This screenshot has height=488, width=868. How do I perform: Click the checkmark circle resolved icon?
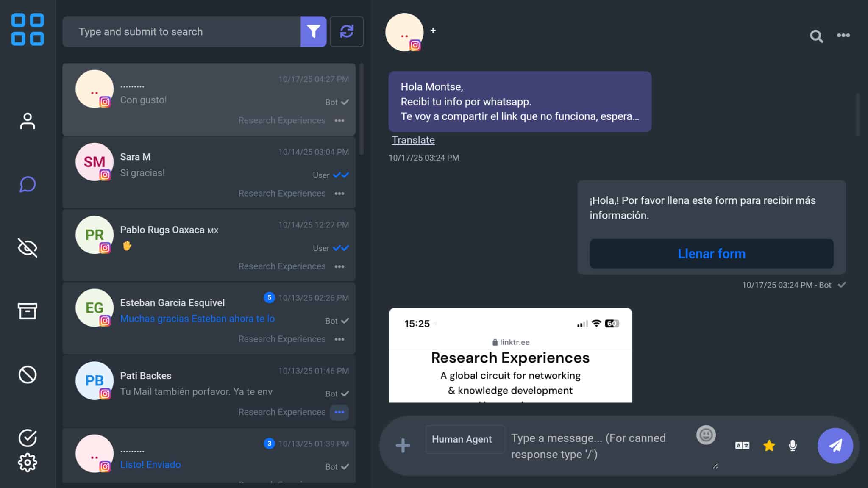[x=28, y=438]
